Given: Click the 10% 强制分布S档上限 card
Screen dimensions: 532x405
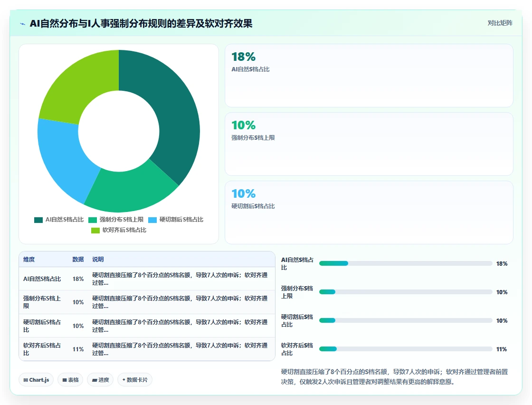Looking at the screenshot, I should pos(369,144).
